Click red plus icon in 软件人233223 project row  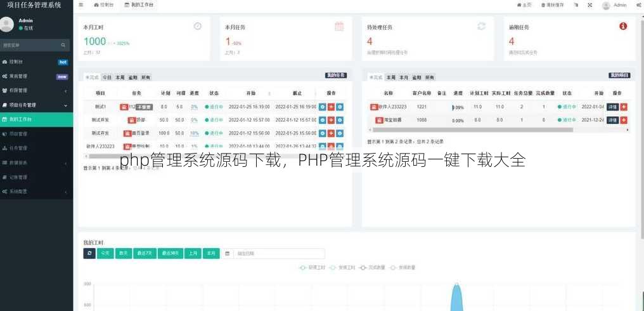point(624,107)
